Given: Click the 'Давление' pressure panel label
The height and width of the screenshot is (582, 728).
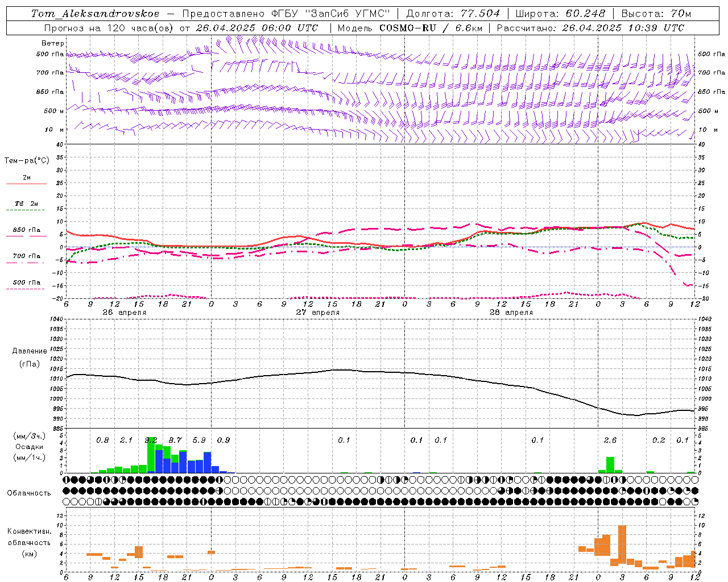Looking at the screenshot, I should [x=30, y=351].
